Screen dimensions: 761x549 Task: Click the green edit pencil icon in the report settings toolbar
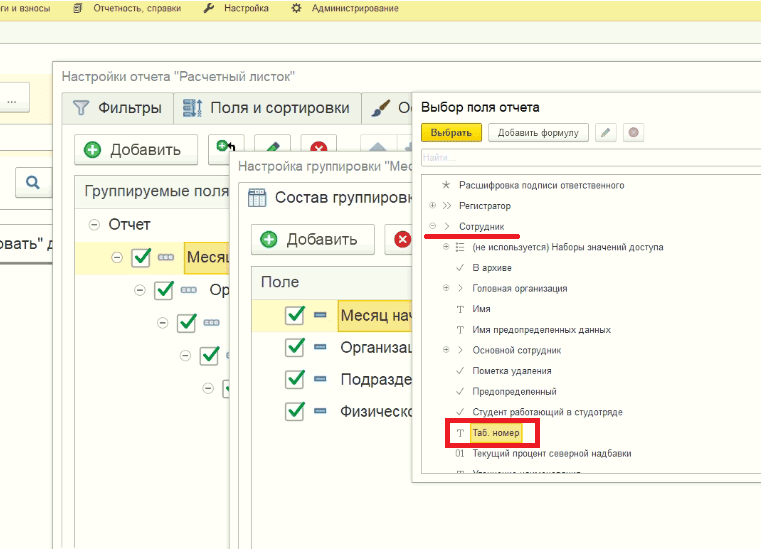[272, 147]
